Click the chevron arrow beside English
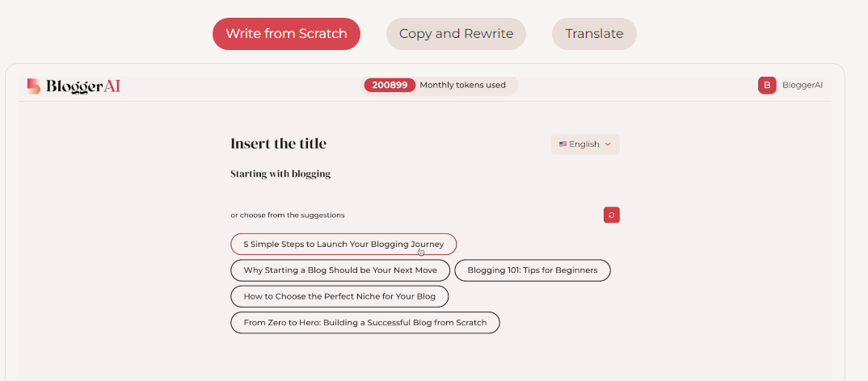This screenshot has width=868, height=381. 607,144
